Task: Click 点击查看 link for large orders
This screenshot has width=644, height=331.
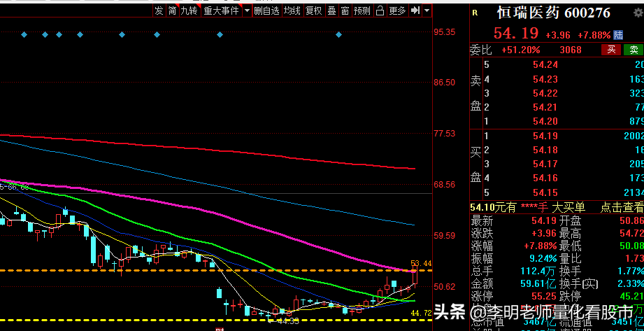Action: (x=622, y=207)
